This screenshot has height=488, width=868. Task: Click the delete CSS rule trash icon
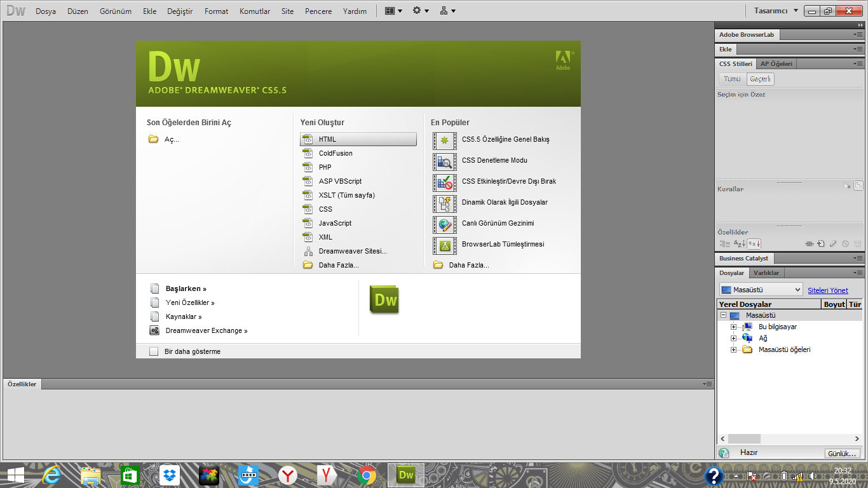point(858,243)
